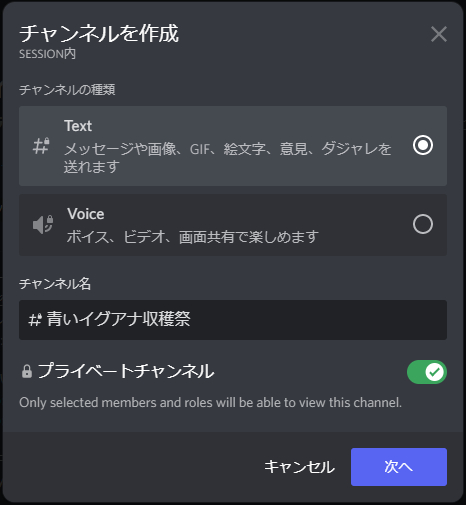This screenshot has height=505, width=466.
Task: Click the hashtag icon inside channel name field
Action: click(35, 320)
